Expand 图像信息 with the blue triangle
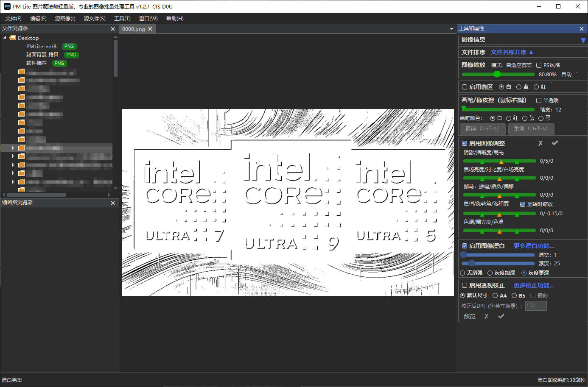This screenshot has height=387, width=588. coord(583,40)
